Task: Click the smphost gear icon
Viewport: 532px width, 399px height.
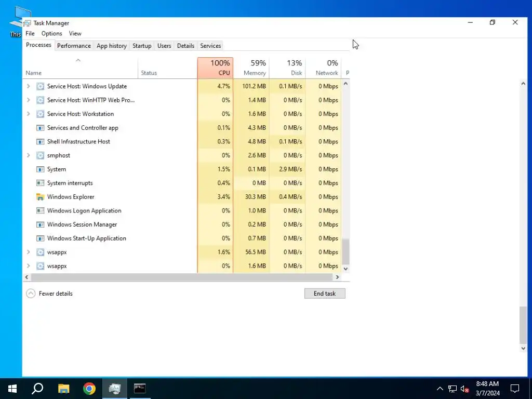Action: 40,155
